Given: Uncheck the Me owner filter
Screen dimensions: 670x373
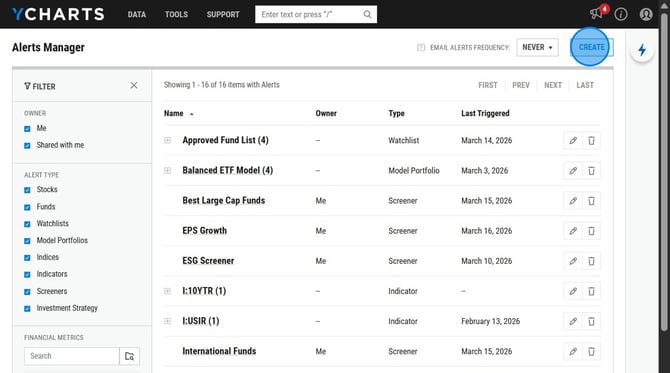Looking at the screenshot, I should click(x=27, y=129).
